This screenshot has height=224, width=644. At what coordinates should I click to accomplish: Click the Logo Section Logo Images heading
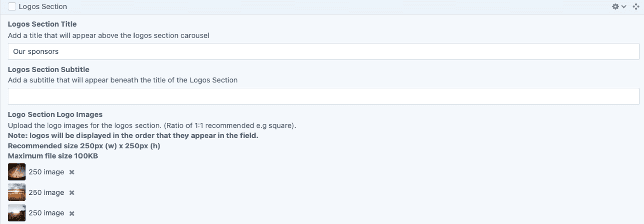55,114
